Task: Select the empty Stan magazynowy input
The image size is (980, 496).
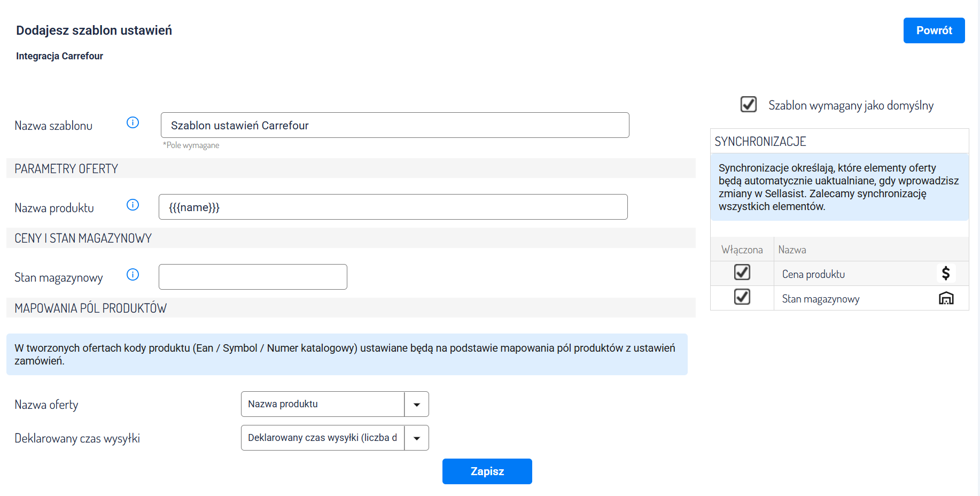Action: point(253,277)
